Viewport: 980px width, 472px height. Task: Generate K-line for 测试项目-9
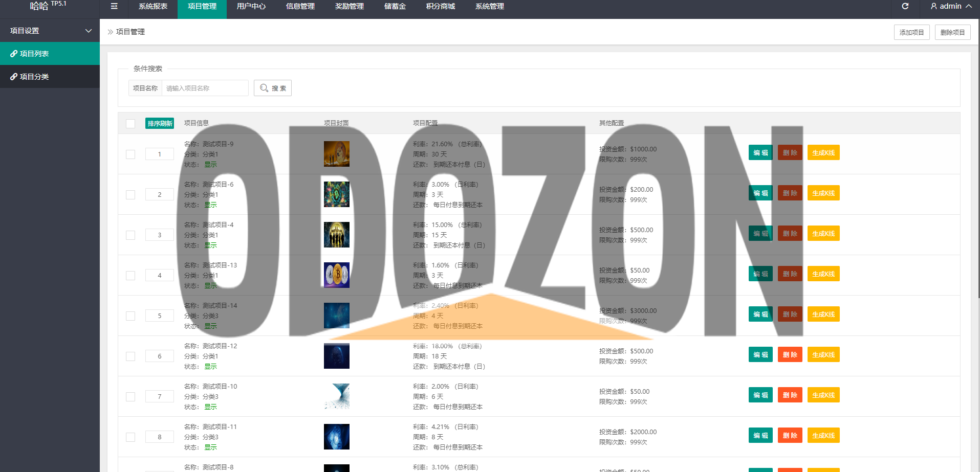823,152
